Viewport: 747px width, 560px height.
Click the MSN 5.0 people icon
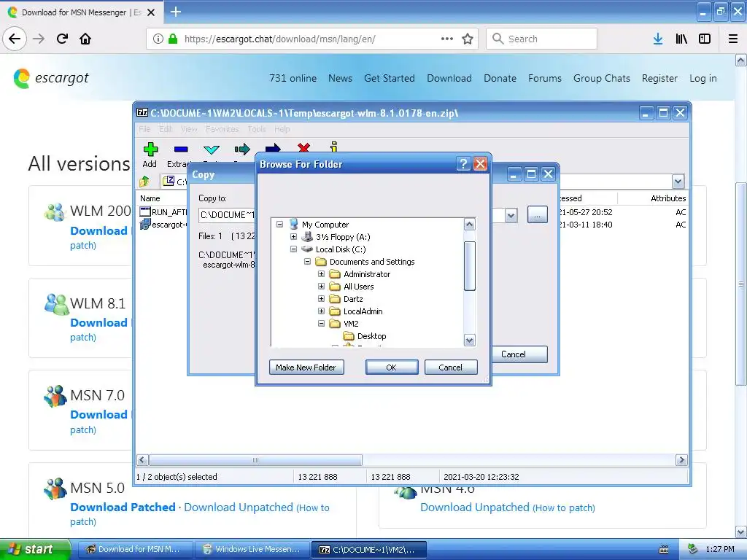pyautogui.click(x=55, y=489)
